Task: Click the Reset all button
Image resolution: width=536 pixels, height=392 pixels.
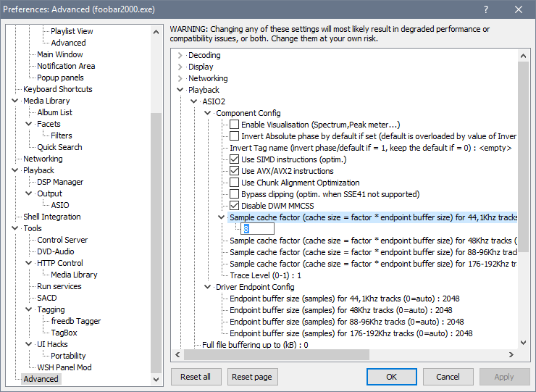Action: click(196, 377)
